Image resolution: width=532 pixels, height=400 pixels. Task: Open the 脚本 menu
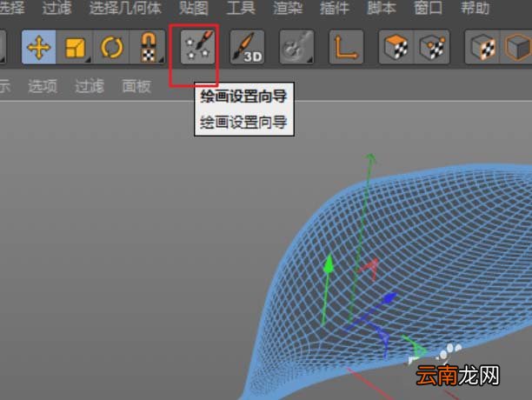(382, 8)
